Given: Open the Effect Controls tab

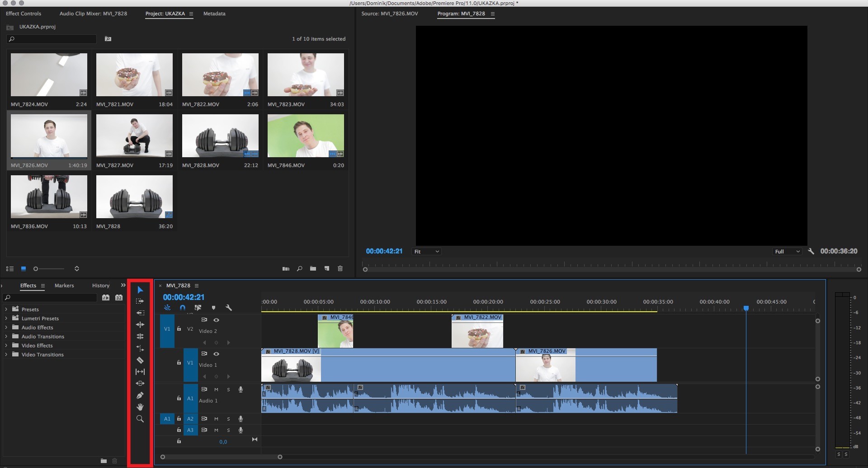Looking at the screenshot, I should pos(24,14).
